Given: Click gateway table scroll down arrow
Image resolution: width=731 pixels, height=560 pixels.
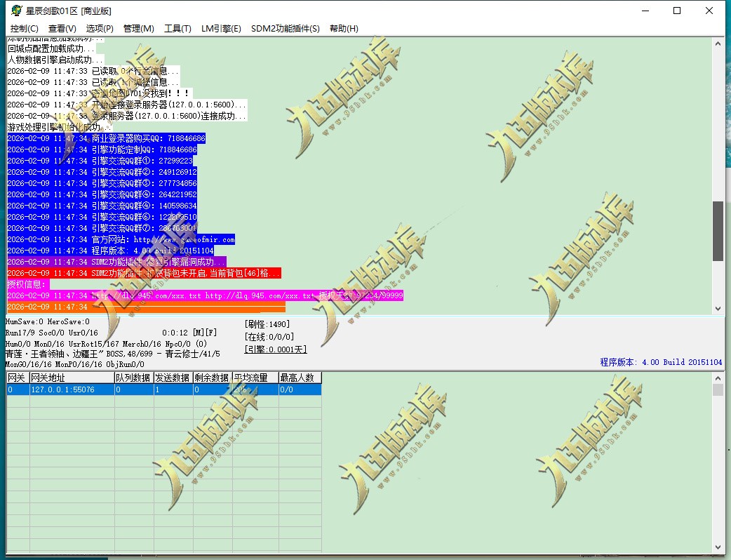Looking at the screenshot, I should (x=718, y=547).
